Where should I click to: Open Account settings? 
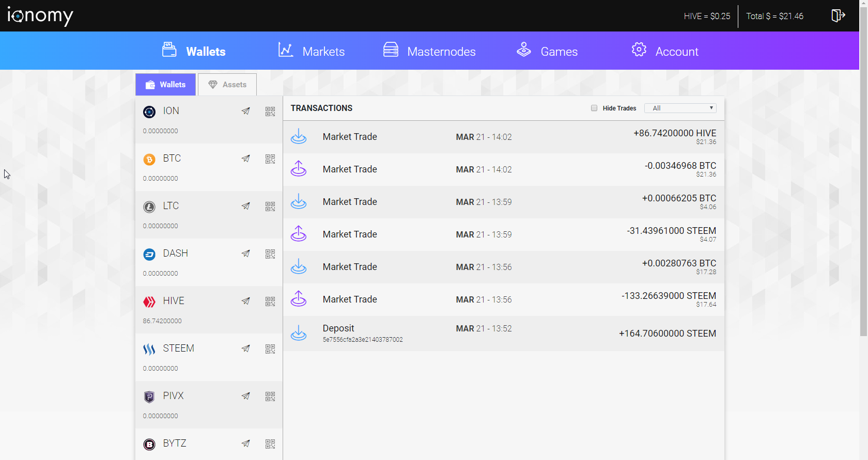click(x=665, y=51)
